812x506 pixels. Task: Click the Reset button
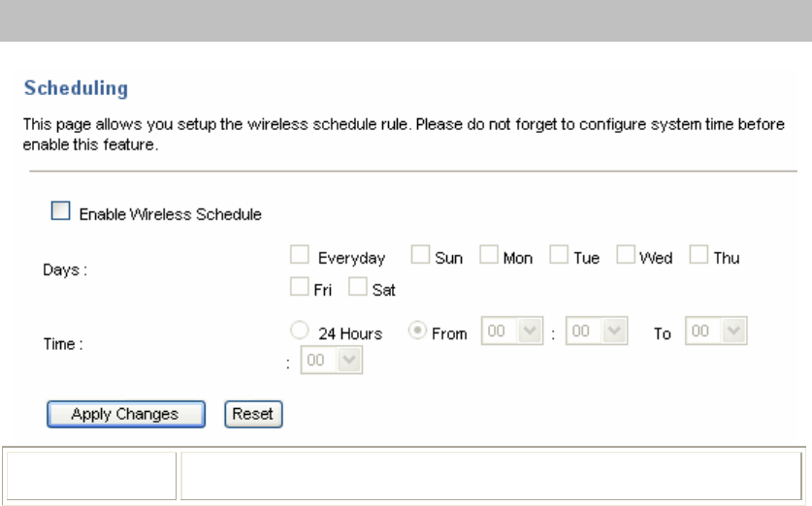253,414
